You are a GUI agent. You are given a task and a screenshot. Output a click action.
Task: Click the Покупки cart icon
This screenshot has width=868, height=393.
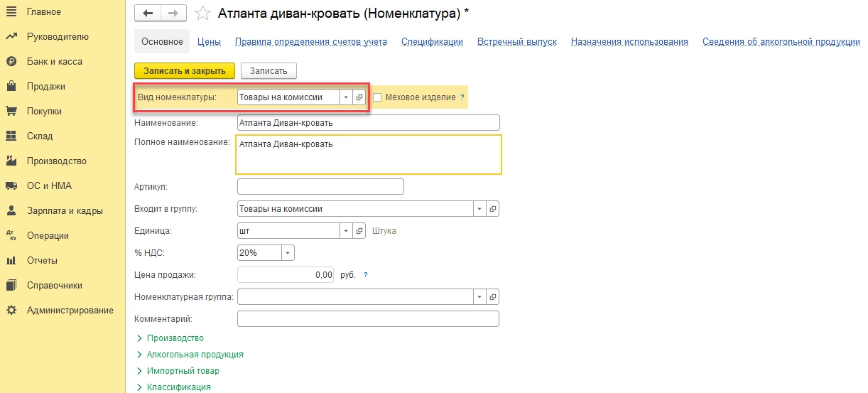[x=11, y=112]
